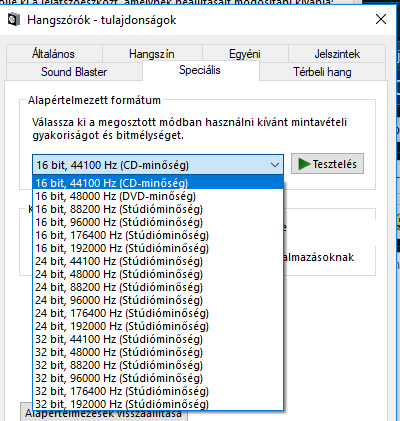Go to the Térbeli hang tab
The height and width of the screenshot is (421, 400).
(322, 72)
